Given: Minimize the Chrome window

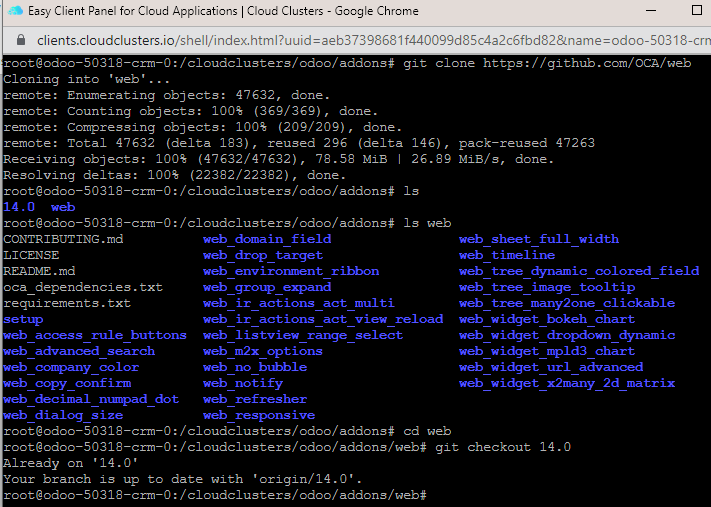Looking at the screenshot, I should tap(651, 10).
